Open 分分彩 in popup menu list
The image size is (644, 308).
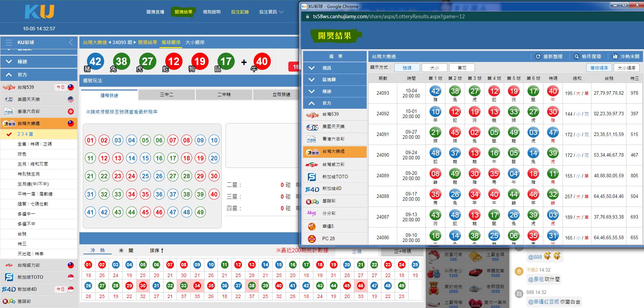coord(335,213)
